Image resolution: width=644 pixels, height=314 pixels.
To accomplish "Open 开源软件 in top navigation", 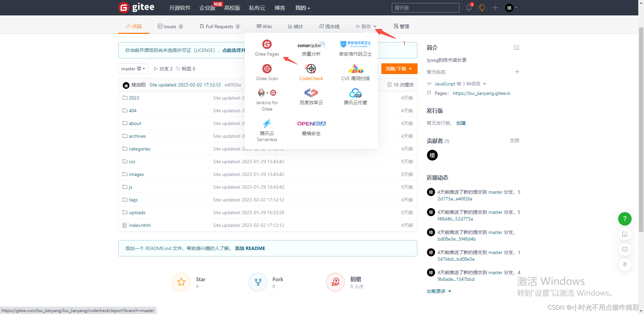I will coord(180,8).
